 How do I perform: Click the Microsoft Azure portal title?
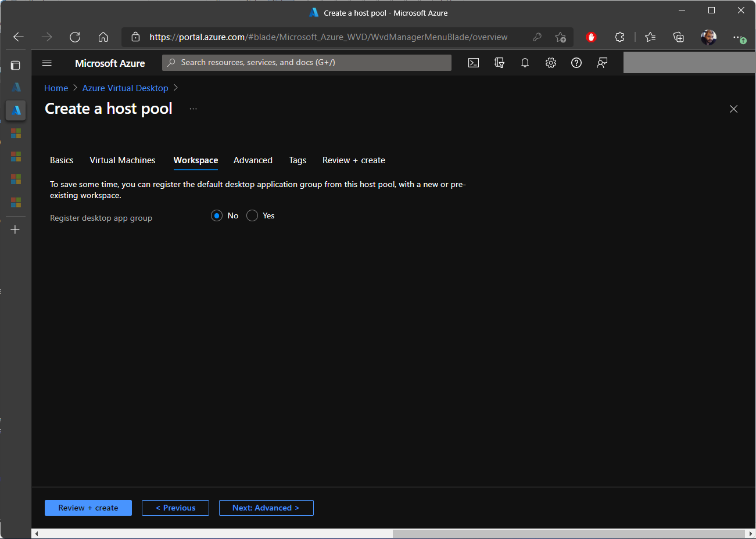point(110,63)
